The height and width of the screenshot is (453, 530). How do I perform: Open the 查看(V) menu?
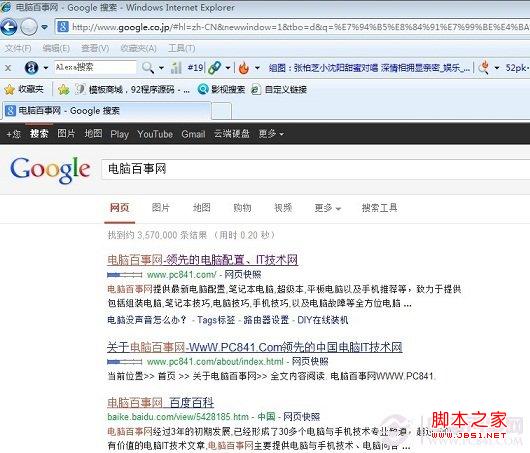point(95,48)
